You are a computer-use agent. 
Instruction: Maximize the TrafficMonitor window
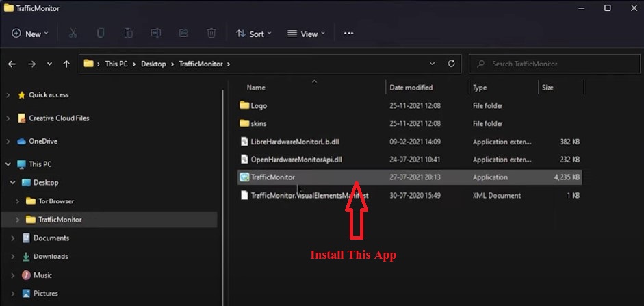(x=608, y=8)
